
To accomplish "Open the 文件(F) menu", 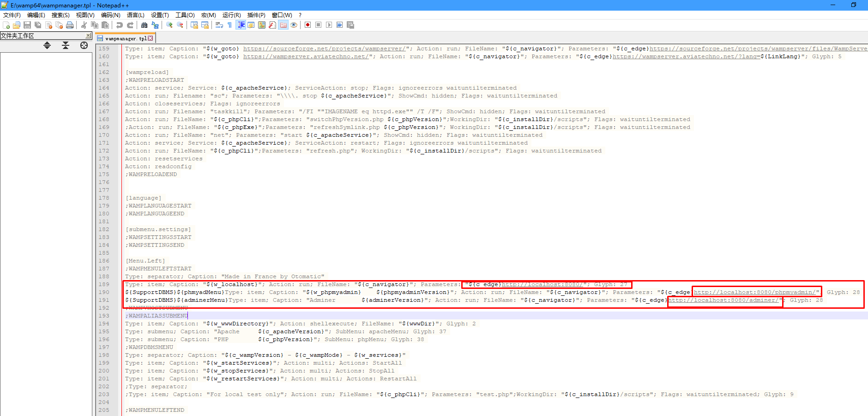I will click(12, 15).
